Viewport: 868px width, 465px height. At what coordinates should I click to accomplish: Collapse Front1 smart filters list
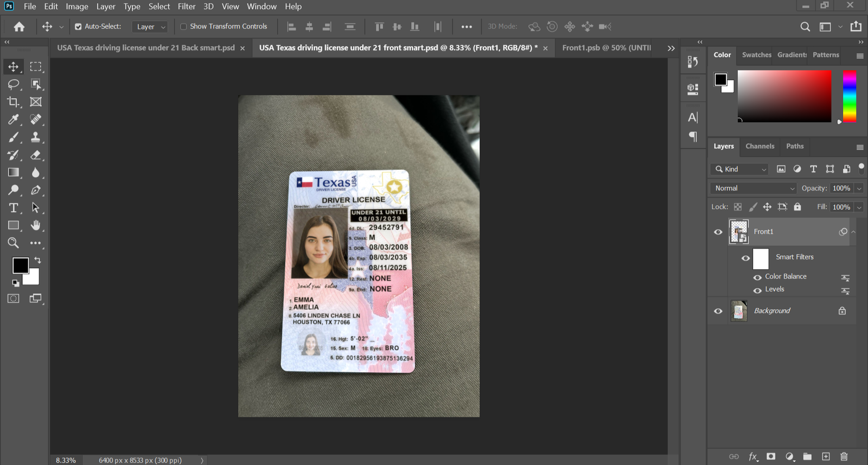point(853,232)
